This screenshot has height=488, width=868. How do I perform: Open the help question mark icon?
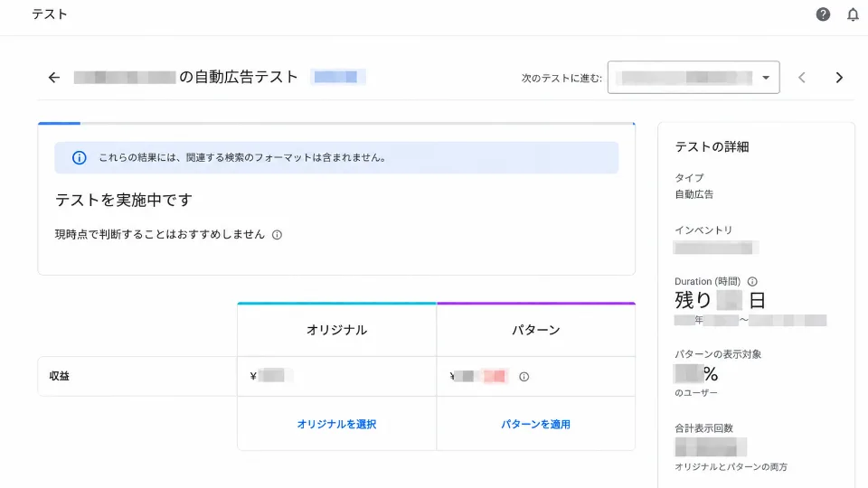(x=823, y=14)
